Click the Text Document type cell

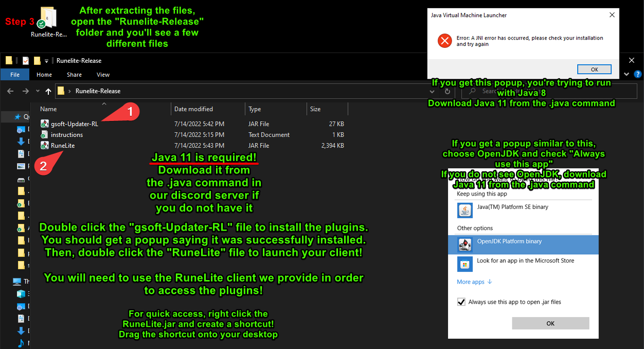click(269, 135)
